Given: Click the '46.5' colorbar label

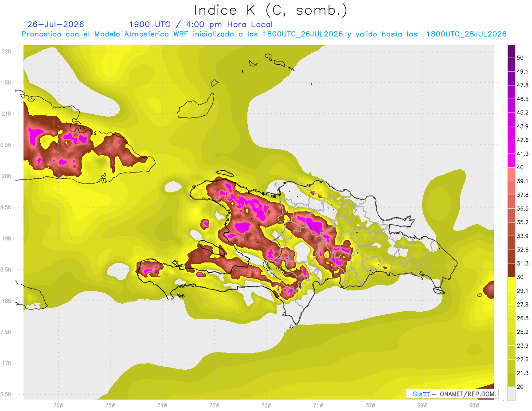Looking at the screenshot, I should pyautogui.click(x=523, y=99).
